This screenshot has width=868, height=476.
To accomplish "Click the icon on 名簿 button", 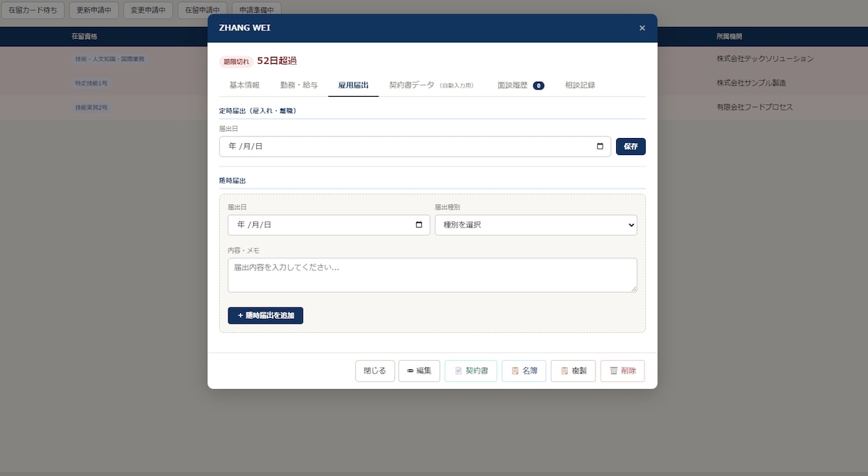I will tap(515, 371).
